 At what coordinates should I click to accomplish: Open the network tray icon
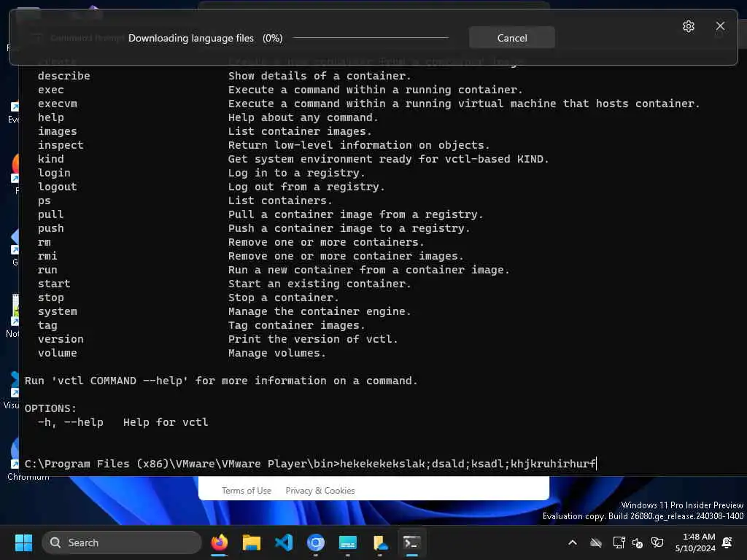point(619,542)
